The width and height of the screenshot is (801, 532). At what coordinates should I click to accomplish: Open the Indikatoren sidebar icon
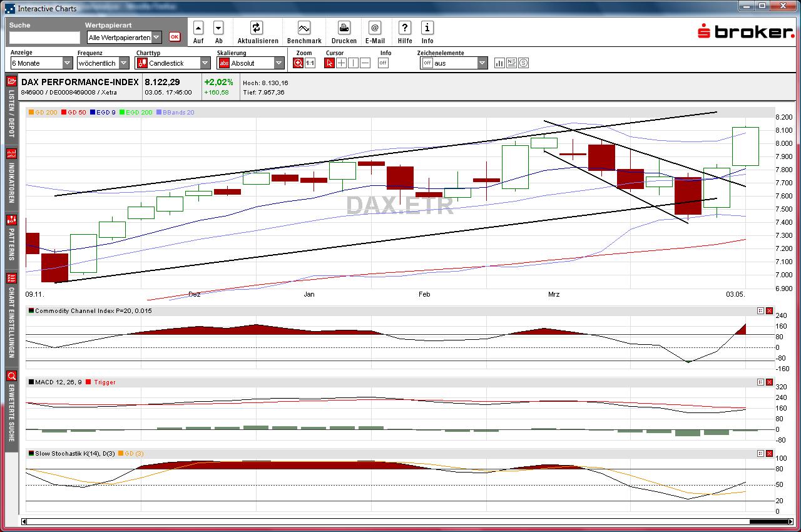[11, 153]
